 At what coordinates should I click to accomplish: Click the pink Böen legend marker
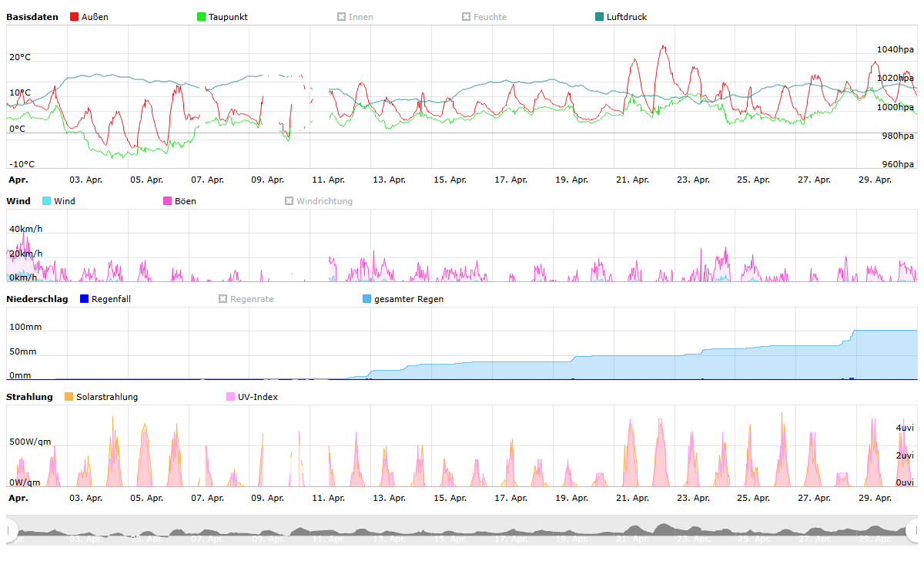pos(168,201)
